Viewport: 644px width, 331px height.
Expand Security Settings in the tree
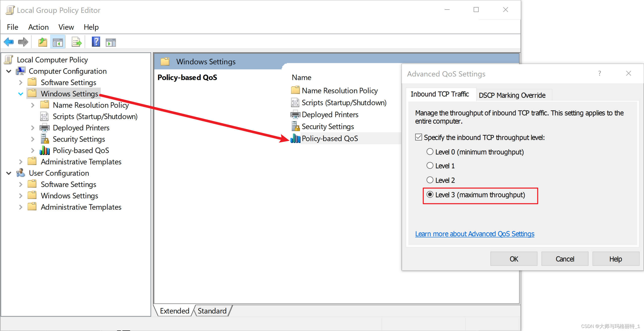(x=33, y=139)
